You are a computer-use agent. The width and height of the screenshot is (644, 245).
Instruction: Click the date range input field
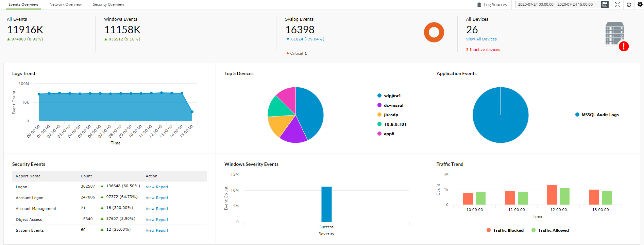(x=557, y=4)
